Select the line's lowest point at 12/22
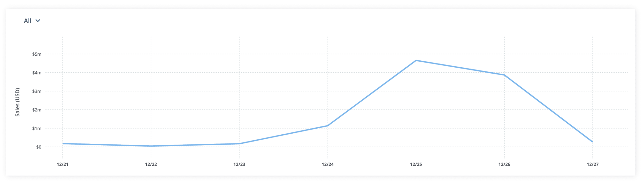The width and height of the screenshot is (644, 184). (151, 146)
